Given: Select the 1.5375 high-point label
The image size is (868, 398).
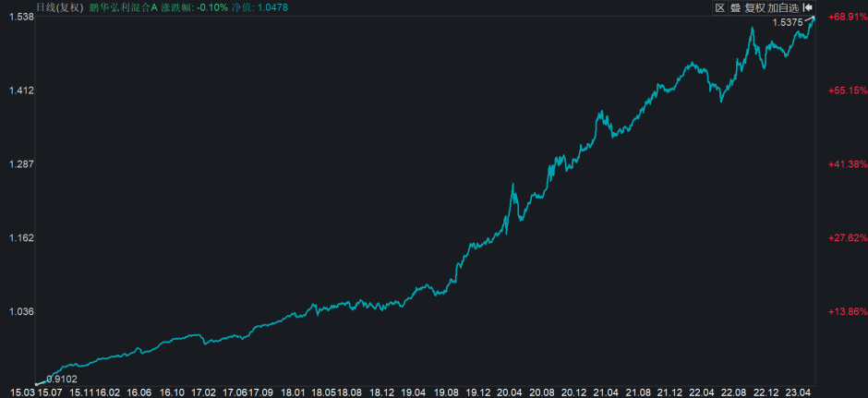Looking at the screenshot, I should click(788, 23).
